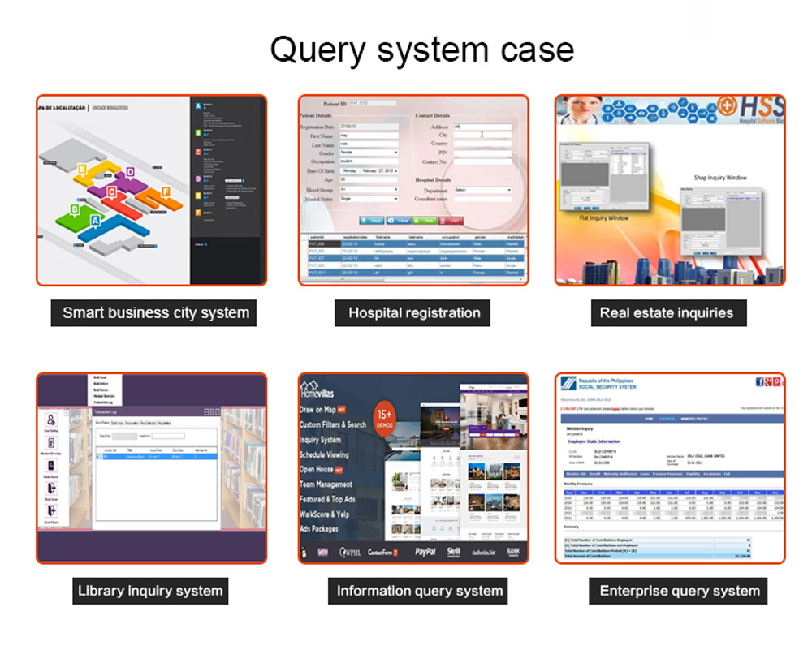The height and width of the screenshot is (650, 812).
Task: Open the Enterprise query system thumbnail
Action: tap(670, 467)
